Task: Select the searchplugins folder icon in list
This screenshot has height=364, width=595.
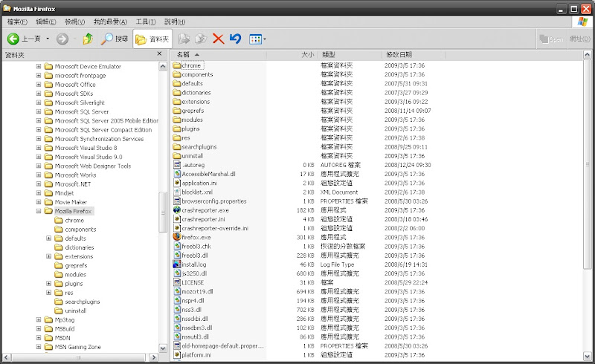Action: coord(177,147)
